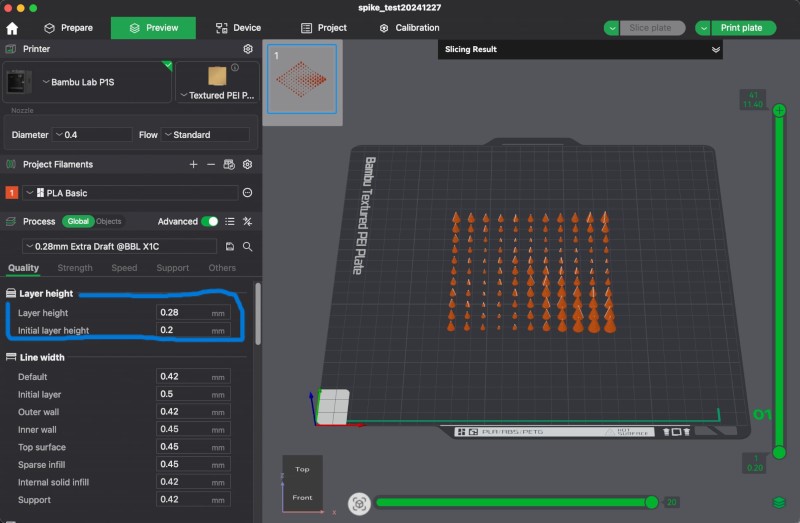Click the layers icon at bottom right

(x=779, y=503)
